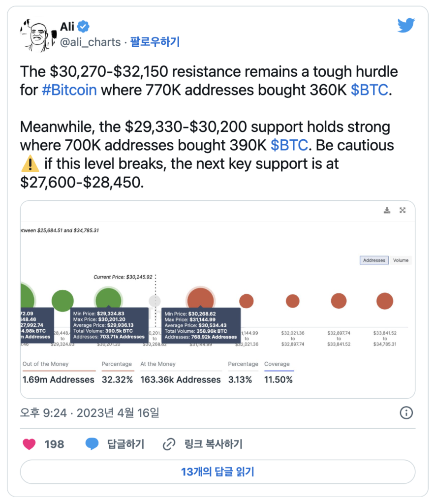434x504 pixels.
Task: Select the large red resistance bubble
Action: point(200,301)
